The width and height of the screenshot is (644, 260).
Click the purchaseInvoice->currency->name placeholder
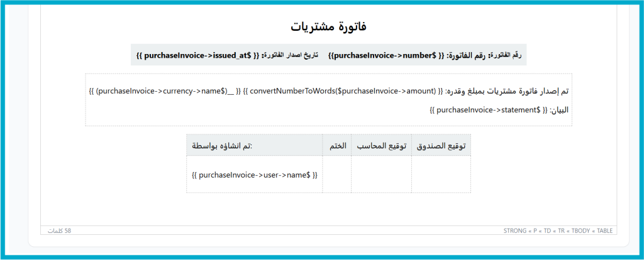(x=160, y=91)
